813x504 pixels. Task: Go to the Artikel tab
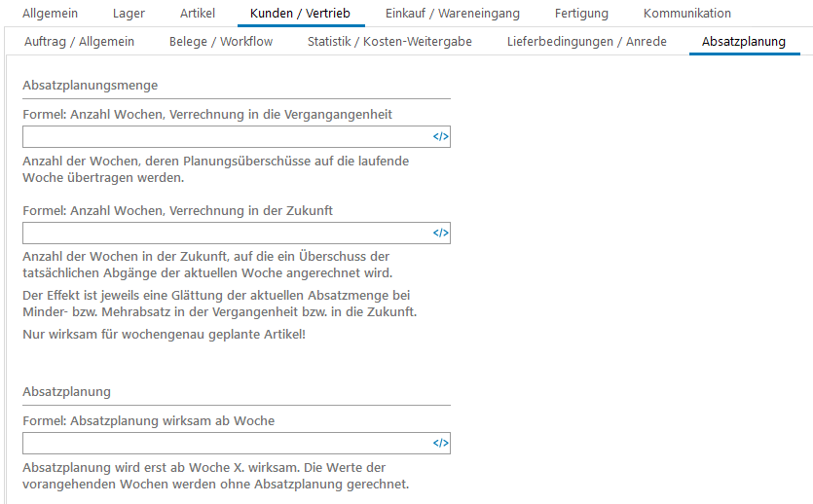pos(198,14)
